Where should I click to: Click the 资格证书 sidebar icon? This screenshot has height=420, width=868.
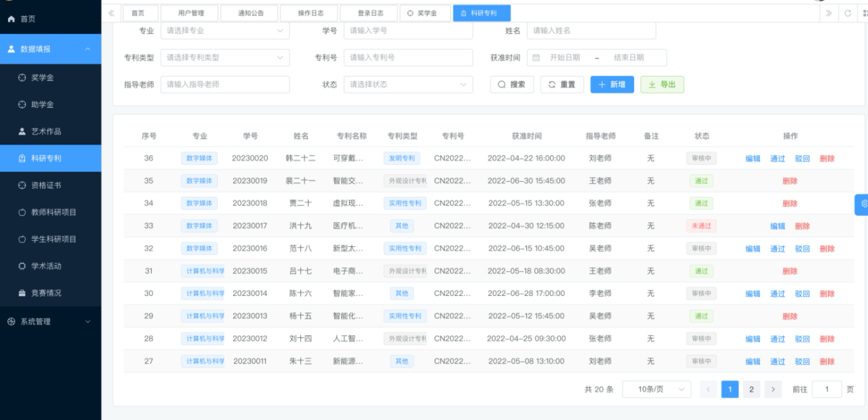tap(22, 185)
